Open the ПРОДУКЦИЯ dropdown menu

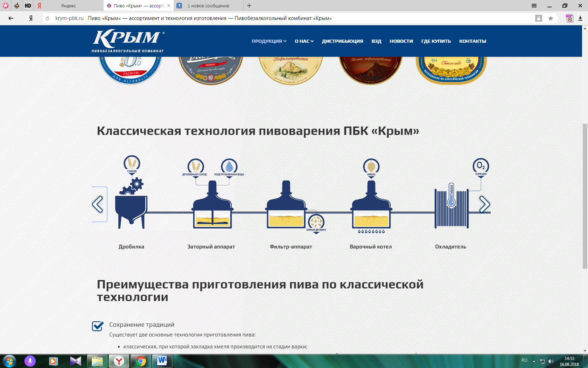269,41
